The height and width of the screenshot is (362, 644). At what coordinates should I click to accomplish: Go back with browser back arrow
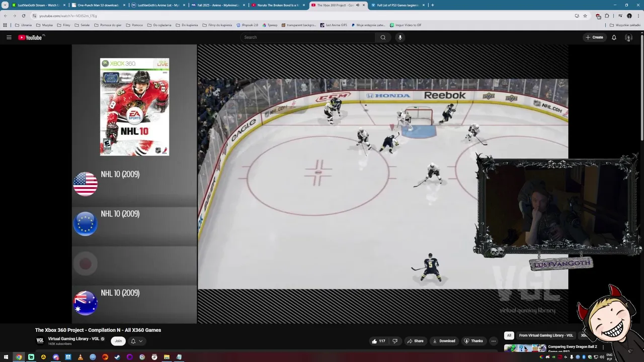[6, 16]
